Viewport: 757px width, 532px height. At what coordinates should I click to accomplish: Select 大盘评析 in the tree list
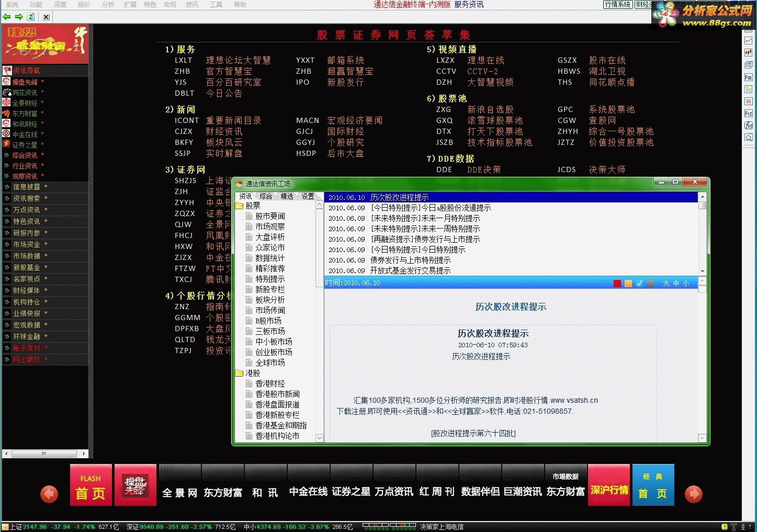pos(270,237)
